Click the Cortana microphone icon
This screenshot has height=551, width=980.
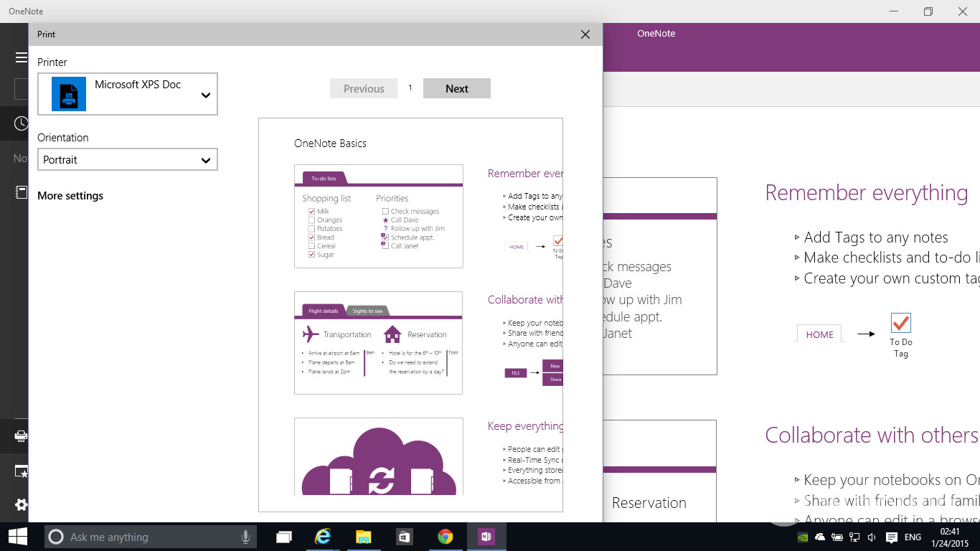click(245, 537)
